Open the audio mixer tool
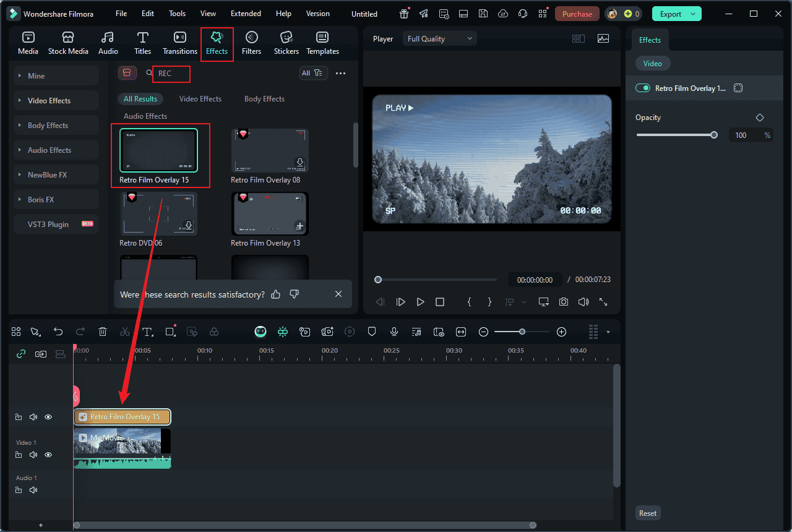792x532 pixels. coord(416,332)
